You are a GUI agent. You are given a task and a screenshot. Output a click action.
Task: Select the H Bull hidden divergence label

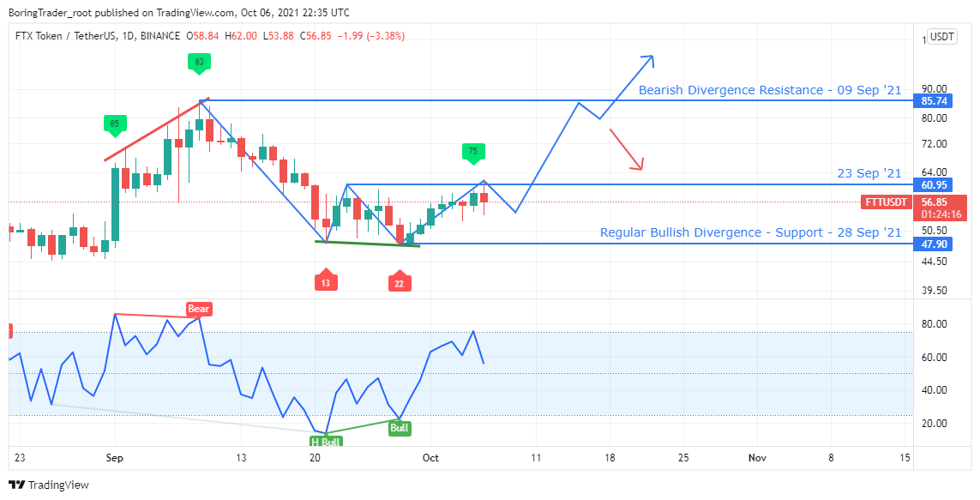(x=326, y=441)
